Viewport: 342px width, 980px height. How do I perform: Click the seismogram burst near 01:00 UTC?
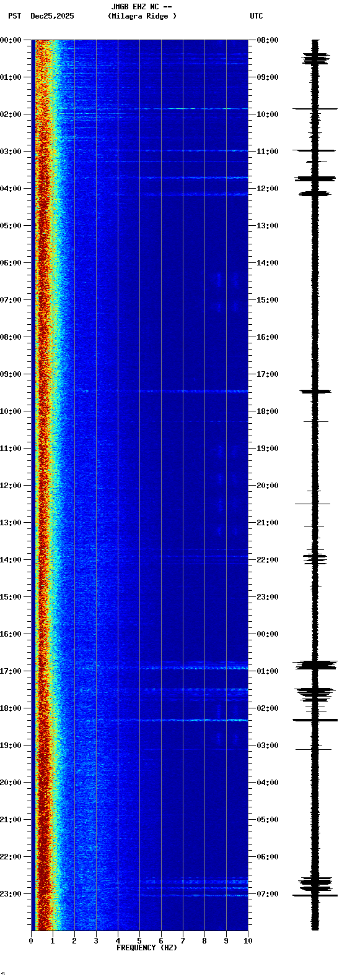(315, 665)
